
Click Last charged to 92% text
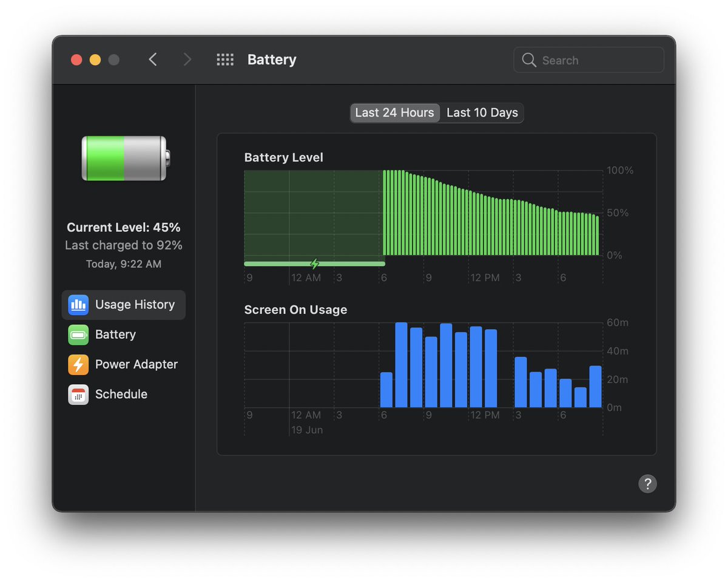pyautogui.click(x=124, y=245)
